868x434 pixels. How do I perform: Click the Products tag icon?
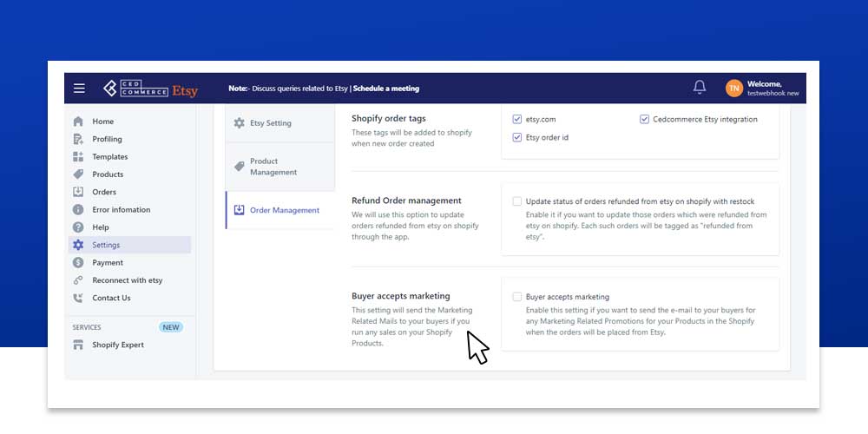click(78, 174)
